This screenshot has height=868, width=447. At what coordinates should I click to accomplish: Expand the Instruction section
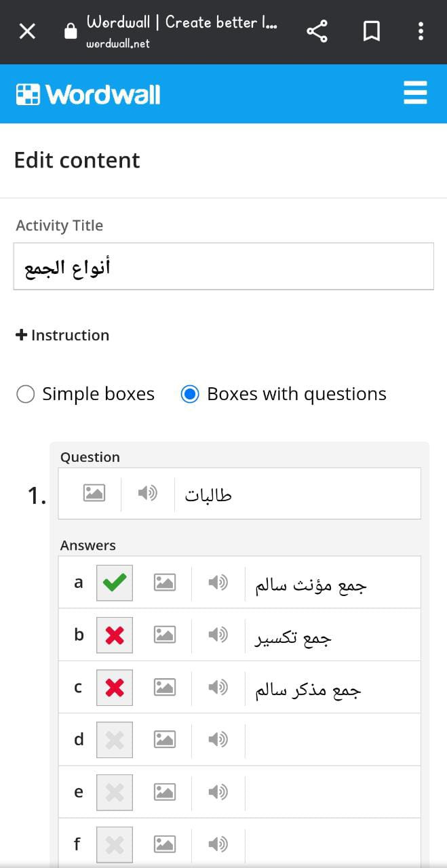coord(62,335)
